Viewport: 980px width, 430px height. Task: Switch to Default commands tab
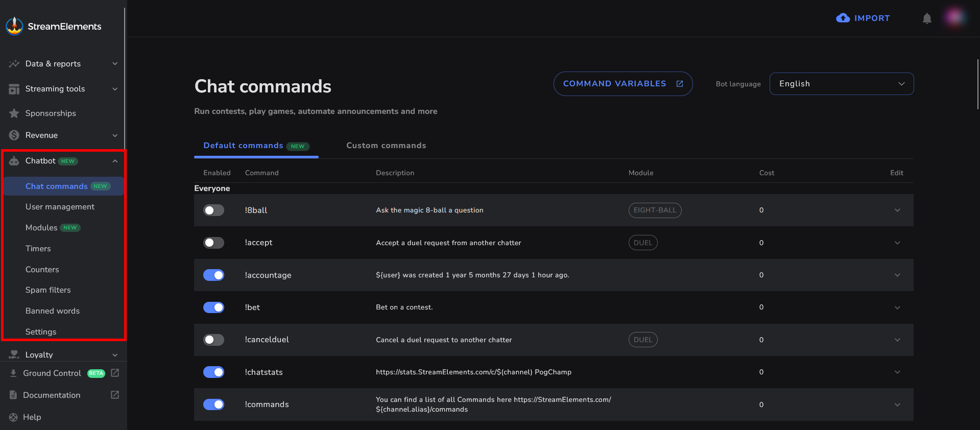point(256,146)
